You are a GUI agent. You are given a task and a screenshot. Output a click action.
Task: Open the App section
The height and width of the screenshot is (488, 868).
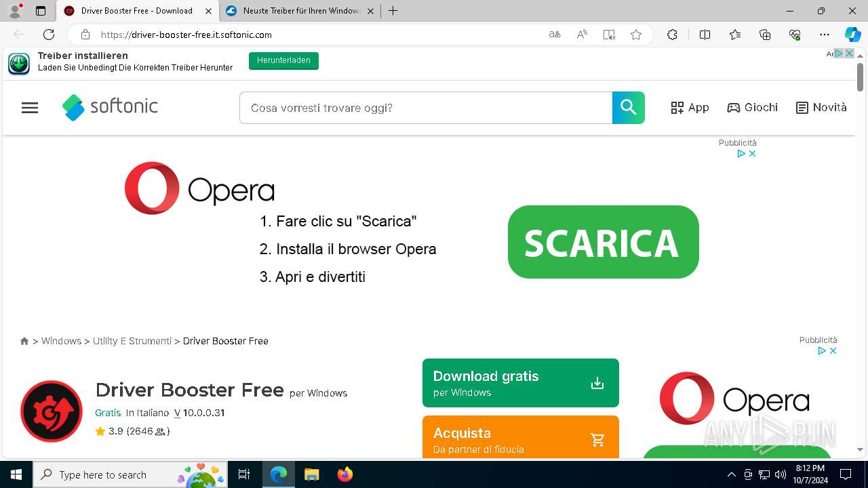(690, 108)
